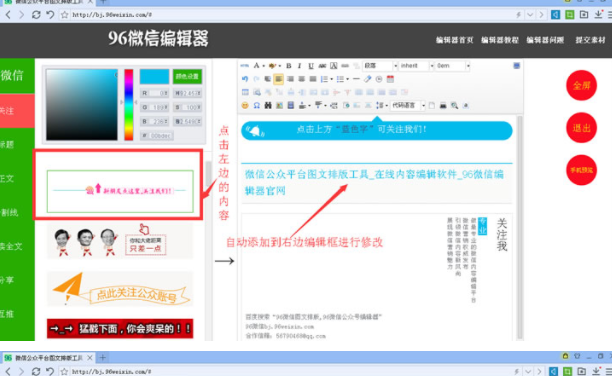Undo the last edit with the arrow icon
Image resolution: width=612 pixels, height=376 pixels.
(245, 79)
